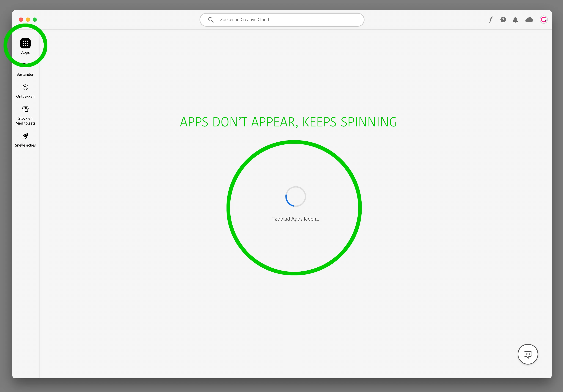
Task: Open cloud sync status icon
Action: 529,20
